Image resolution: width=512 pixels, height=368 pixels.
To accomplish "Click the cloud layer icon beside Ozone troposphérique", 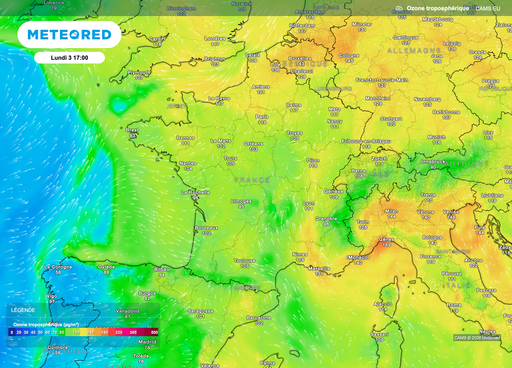I will click(x=399, y=8).
